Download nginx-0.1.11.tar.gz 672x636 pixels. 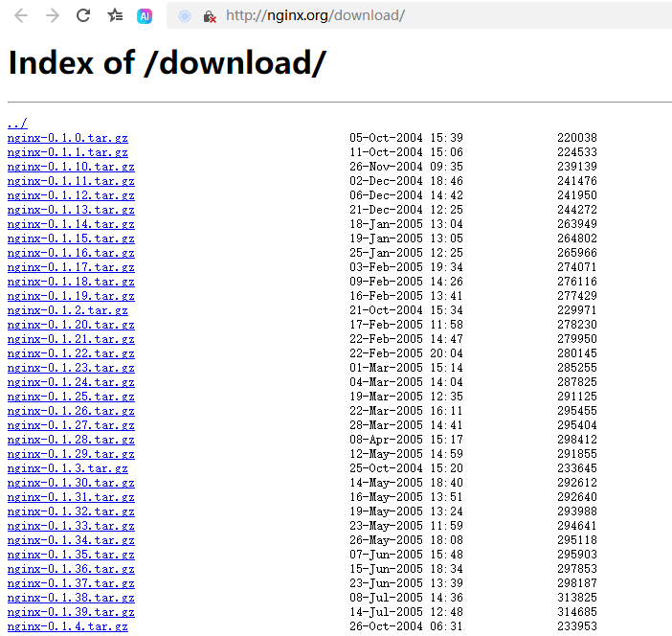click(71, 181)
